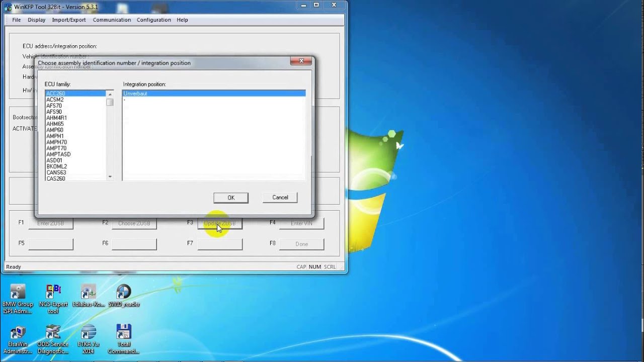Open ODIS Service Diagnostic desktop icon
This screenshot has width=644, height=362.
[x=53, y=339]
